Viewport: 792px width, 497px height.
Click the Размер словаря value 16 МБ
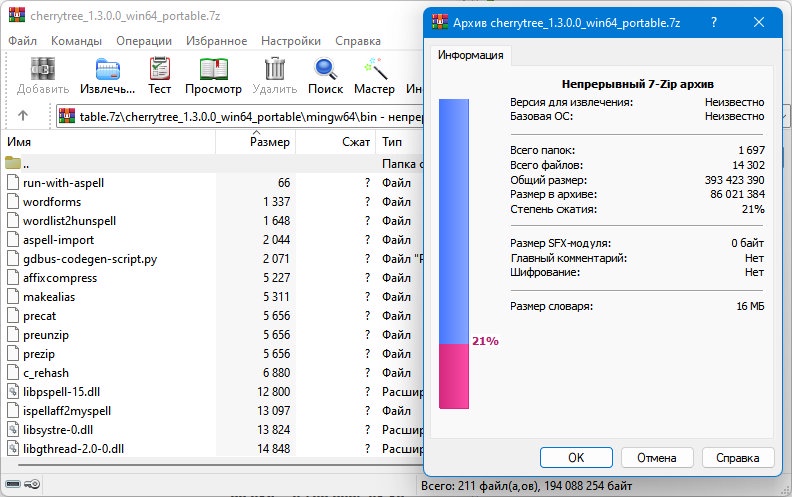tap(750, 306)
